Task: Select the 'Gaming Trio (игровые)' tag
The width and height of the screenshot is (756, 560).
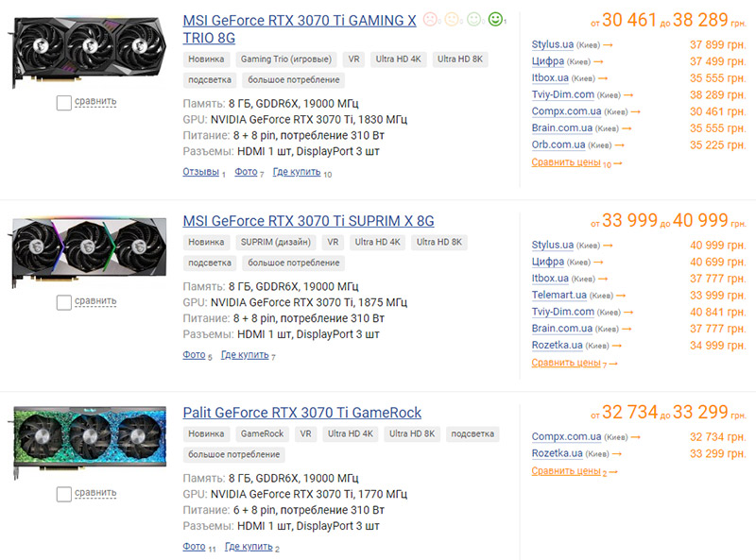Action: coord(286,59)
